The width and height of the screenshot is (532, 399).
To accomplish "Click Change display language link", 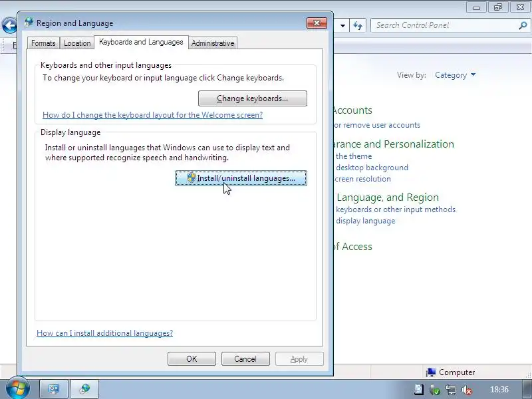I will (x=365, y=221).
